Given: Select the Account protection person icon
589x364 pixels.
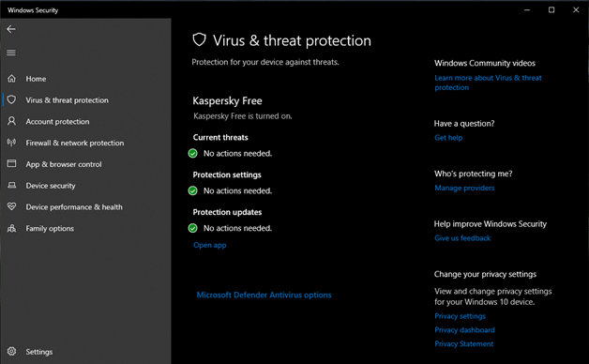Looking at the screenshot, I should tap(11, 121).
